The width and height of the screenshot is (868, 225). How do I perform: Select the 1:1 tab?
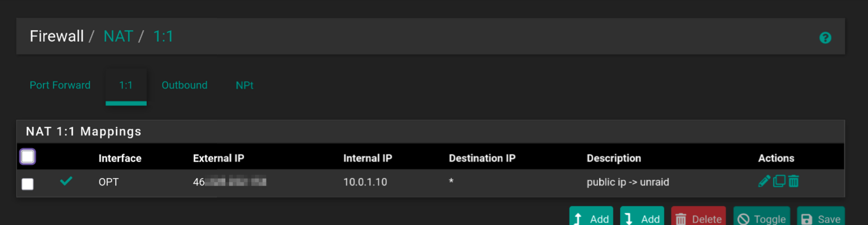click(x=126, y=85)
